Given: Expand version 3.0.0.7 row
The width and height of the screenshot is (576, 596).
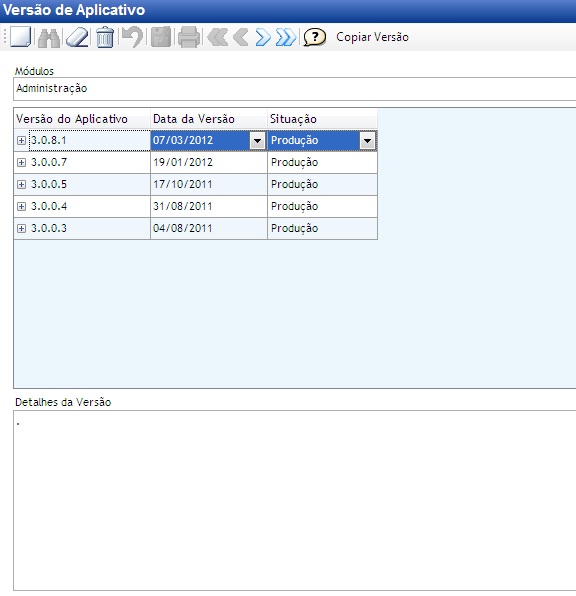Looking at the screenshot, I should click(x=21, y=163).
